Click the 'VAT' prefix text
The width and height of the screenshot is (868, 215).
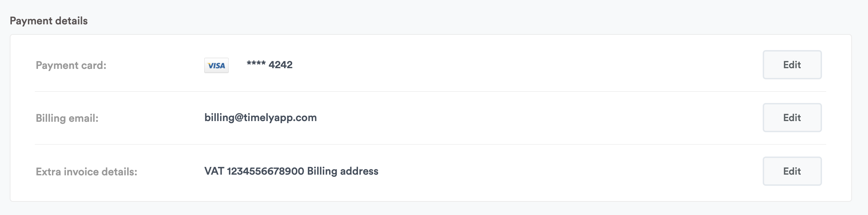coord(214,171)
